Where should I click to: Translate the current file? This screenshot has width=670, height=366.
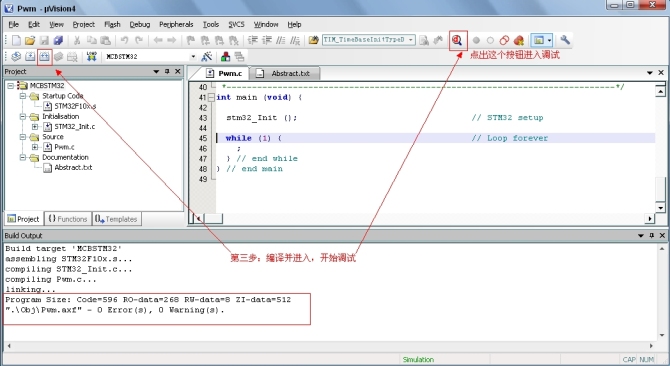coord(16,56)
